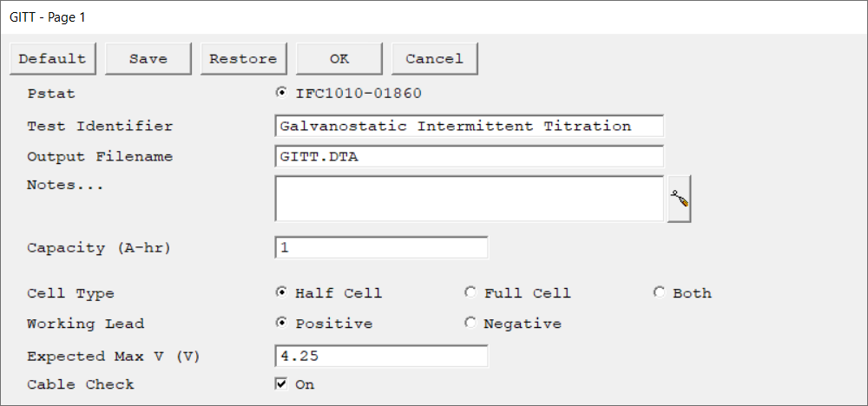Set Working Lead to Negative
The height and width of the screenshot is (406, 868).
[x=470, y=324]
